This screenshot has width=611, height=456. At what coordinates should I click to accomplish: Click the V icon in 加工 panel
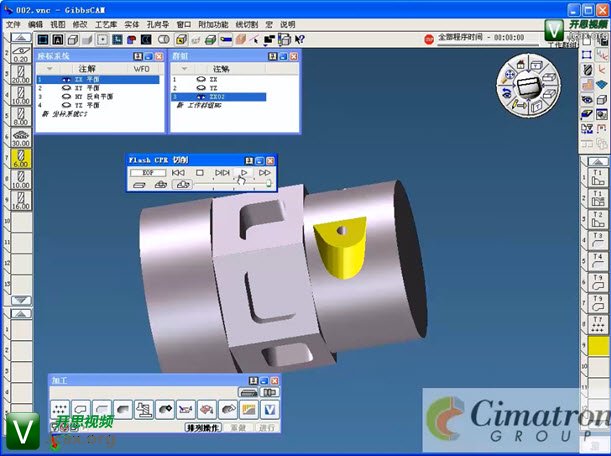[269, 410]
